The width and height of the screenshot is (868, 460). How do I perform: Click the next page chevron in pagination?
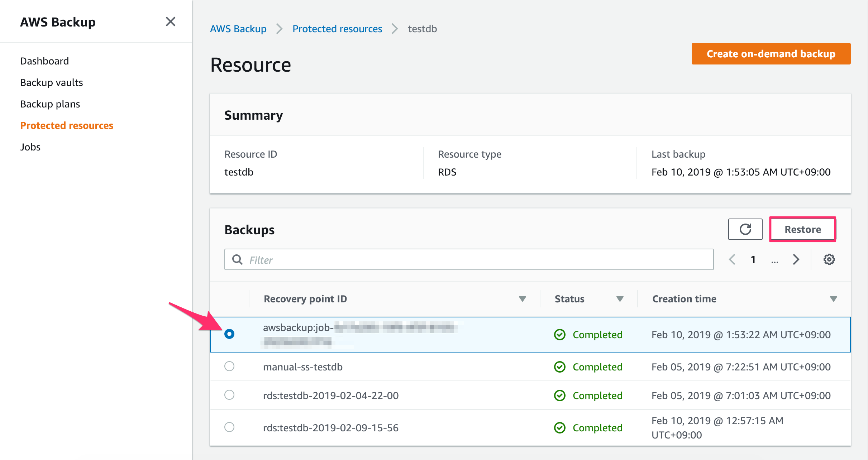[x=796, y=259]
